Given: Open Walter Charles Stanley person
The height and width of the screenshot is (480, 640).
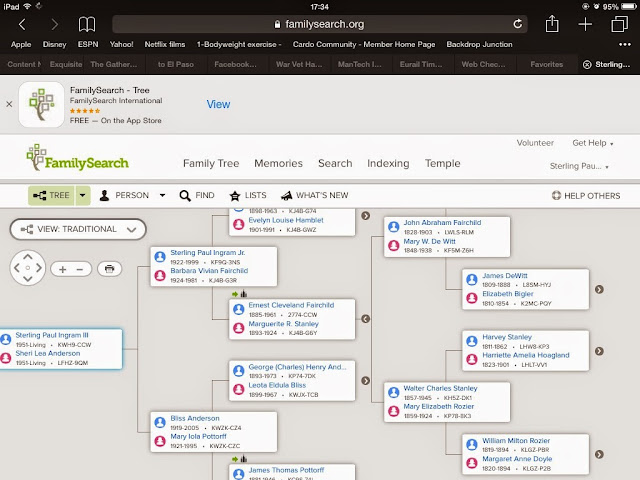Looking at the screenshot, I should 440,388.
